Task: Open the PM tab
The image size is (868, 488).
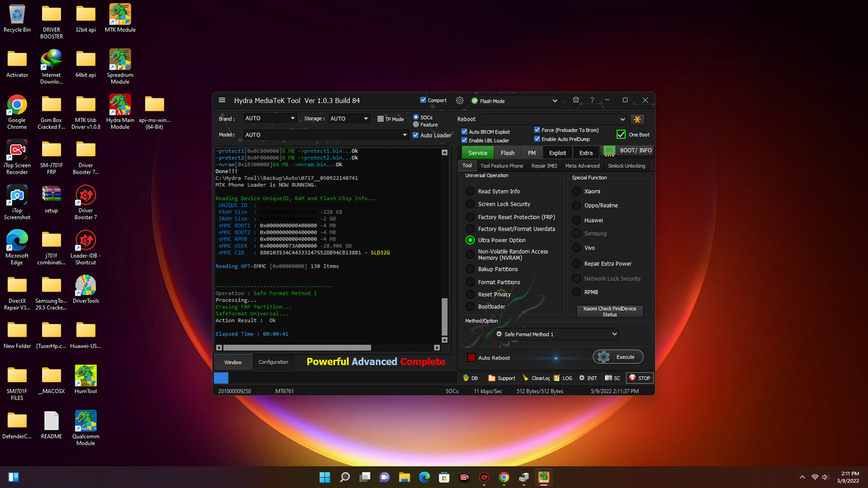Action: [x=532, y=152]
